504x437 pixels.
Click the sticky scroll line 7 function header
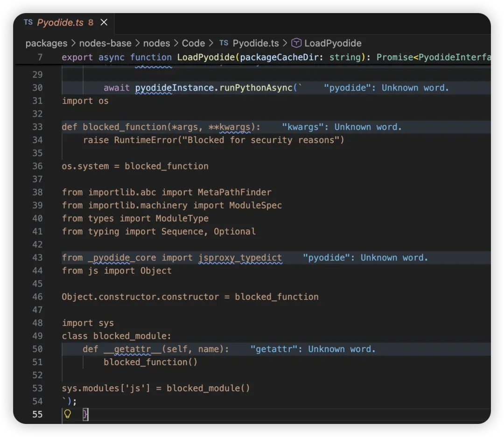click(x=276, y=57)
